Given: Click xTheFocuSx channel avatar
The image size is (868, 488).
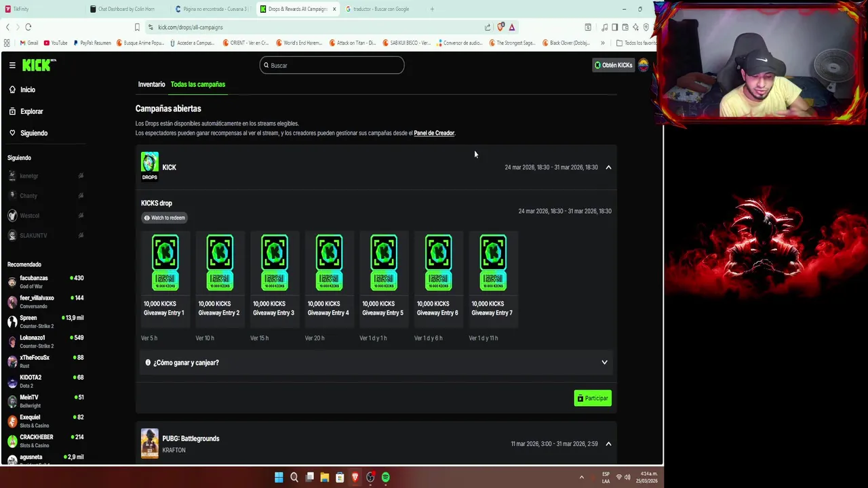Looking at the screenshot, I should click(12, 361).
